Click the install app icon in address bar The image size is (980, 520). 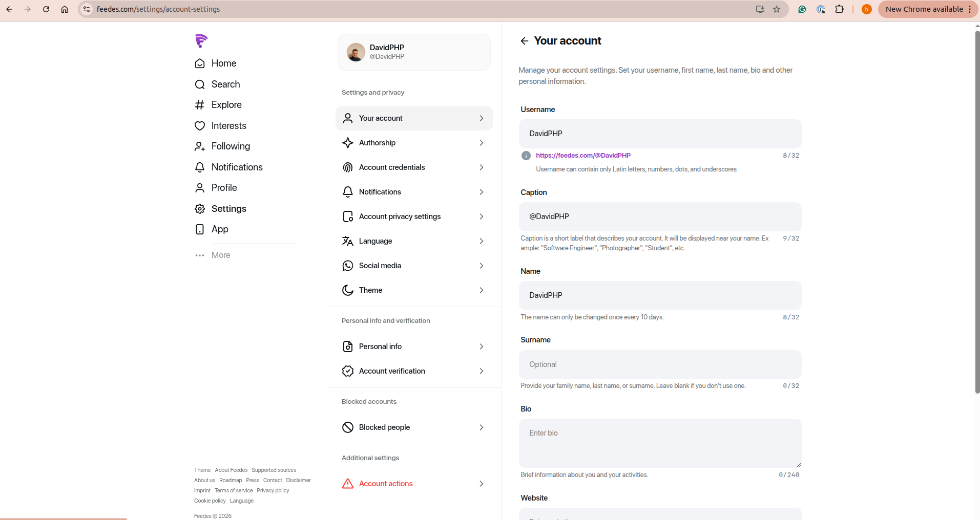(x=760, y=9)
